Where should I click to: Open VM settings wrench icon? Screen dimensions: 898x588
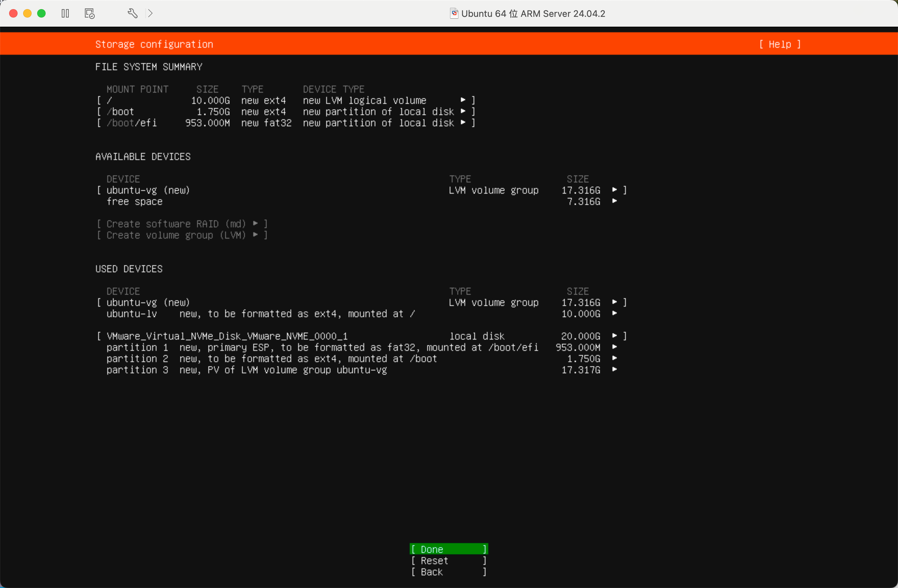point(133,14)
